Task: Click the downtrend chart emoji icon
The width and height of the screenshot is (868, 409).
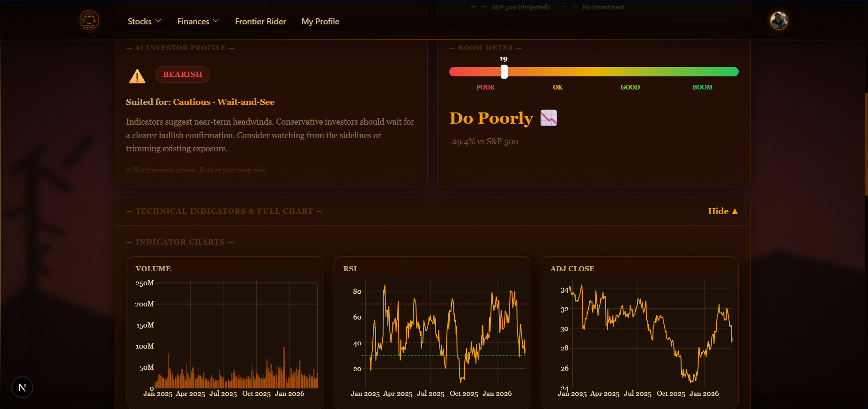Action: [549, 118]
